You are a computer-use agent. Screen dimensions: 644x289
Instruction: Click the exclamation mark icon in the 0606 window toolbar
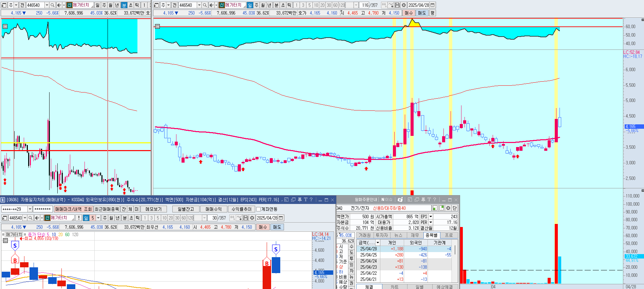79,218
